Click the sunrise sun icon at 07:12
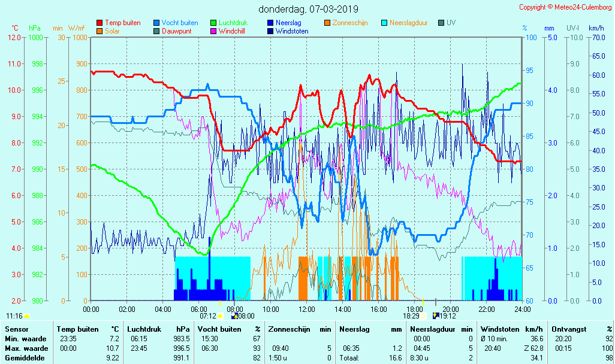 click(x=221, y=316)
